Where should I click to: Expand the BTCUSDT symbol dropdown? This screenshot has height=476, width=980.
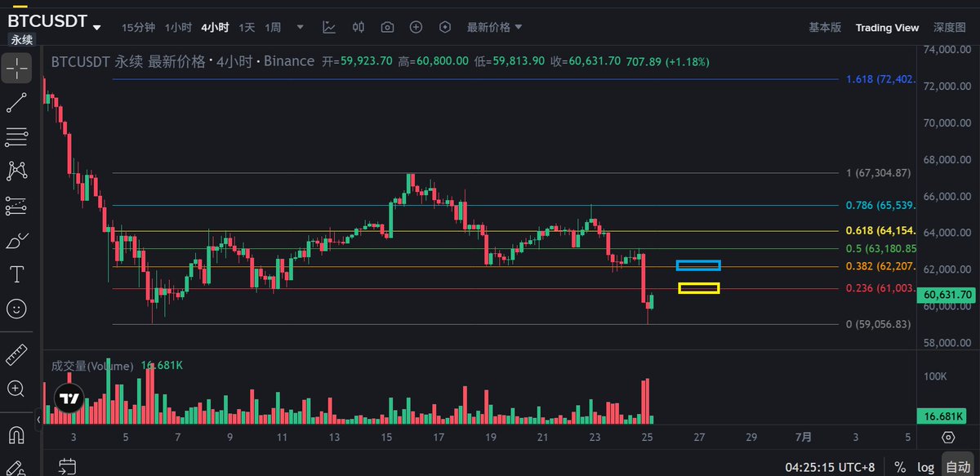[x=97, y=27]
